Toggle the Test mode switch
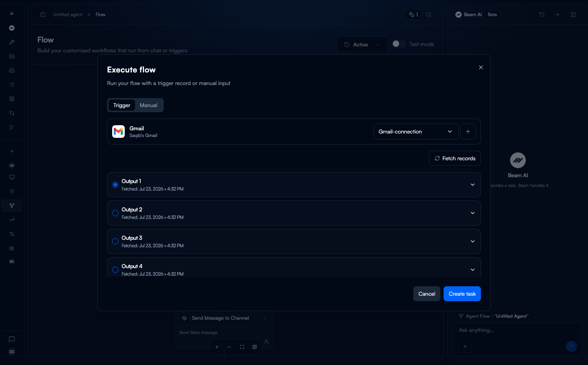 pos(399,44)
